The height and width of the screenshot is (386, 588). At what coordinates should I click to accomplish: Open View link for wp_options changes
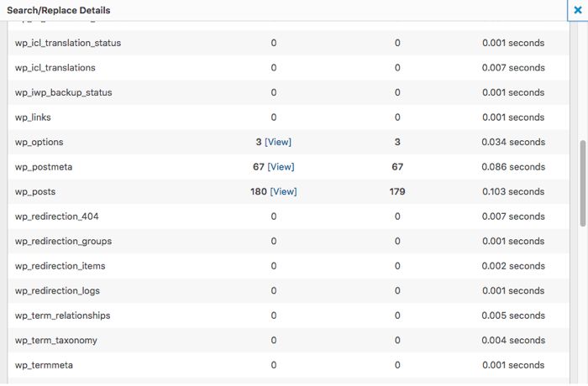click(x=278, y=142)
